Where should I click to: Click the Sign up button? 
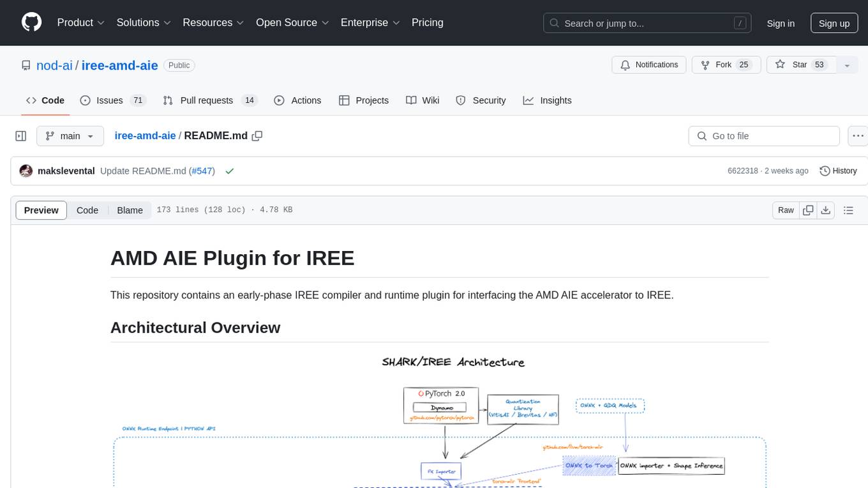pyautogui.click(x=834, y=23)
